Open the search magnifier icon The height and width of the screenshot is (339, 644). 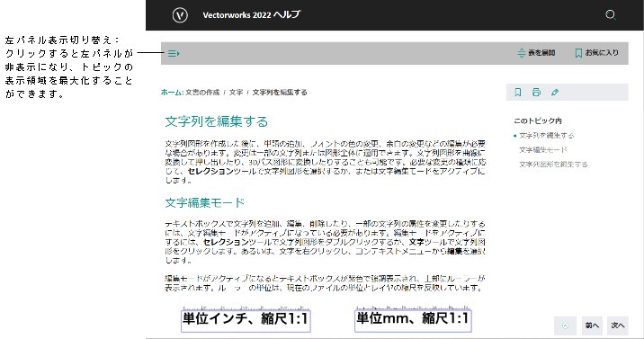[611, 15]
